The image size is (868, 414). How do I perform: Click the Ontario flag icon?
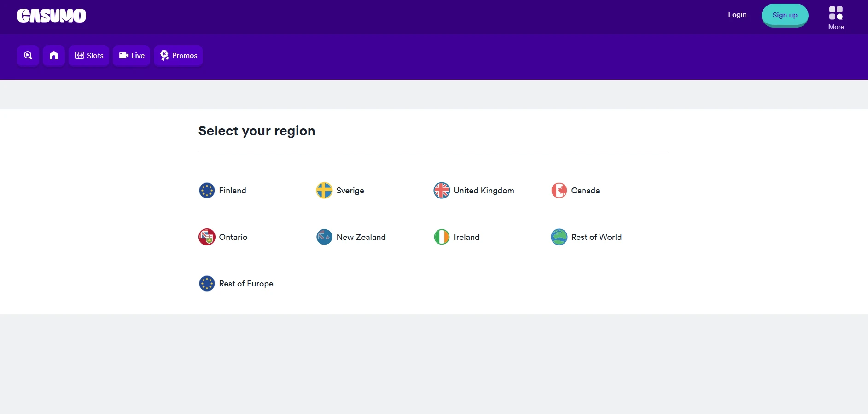pyautogui.click(x=207, y=237)
